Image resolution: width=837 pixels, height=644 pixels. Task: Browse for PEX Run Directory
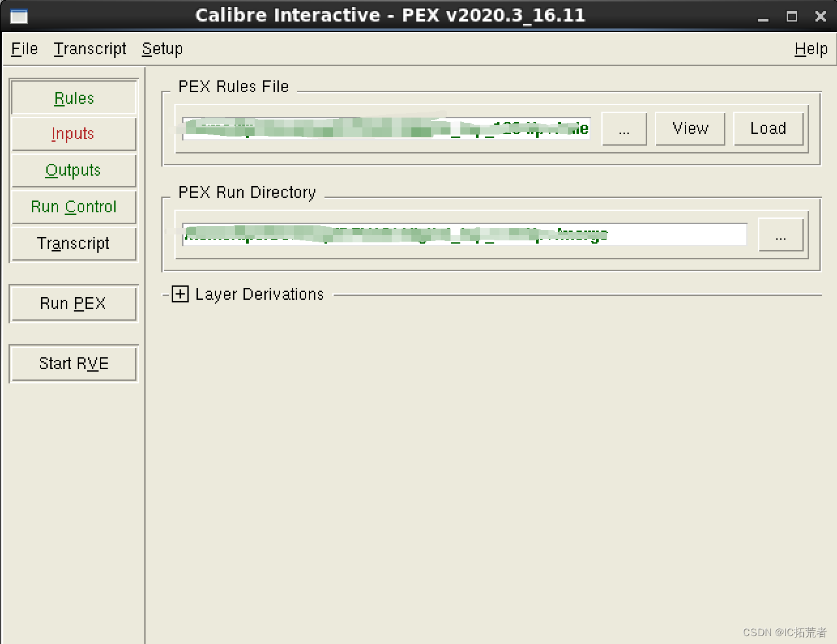tap(781, 234)
